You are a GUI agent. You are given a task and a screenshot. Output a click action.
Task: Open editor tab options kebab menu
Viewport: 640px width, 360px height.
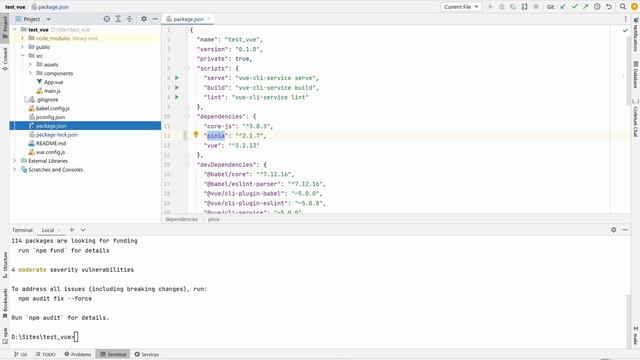pyautogui.click(x=625, y=19)
